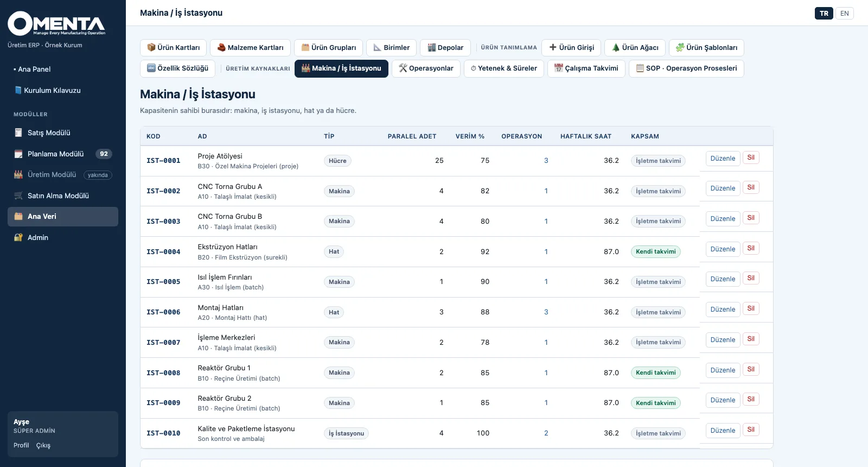Click İş İstasyonu type badge
Screen dimensions: 868x467
pyautogui.click(x=346, y=433)
